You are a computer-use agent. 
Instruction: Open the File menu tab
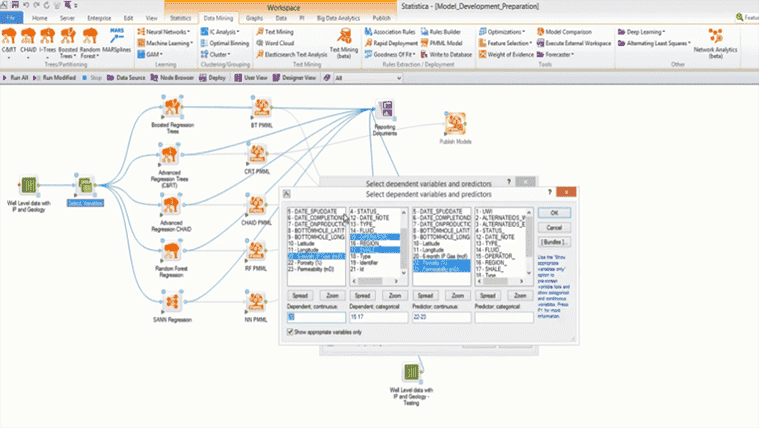pyautogui.click(x=11, y=18)
